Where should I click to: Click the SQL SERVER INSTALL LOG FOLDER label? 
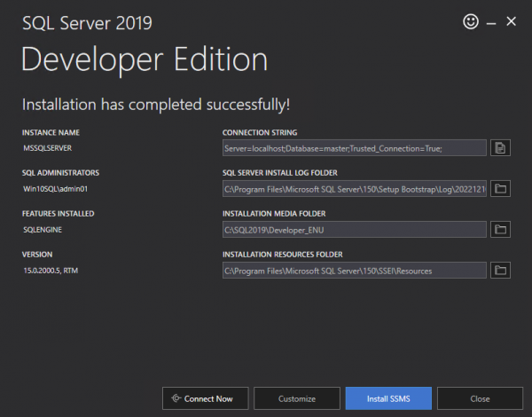click(x=280, y=173)
